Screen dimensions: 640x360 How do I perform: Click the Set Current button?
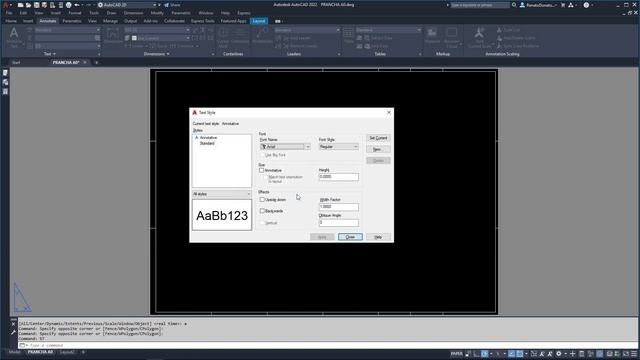(378, 138)
